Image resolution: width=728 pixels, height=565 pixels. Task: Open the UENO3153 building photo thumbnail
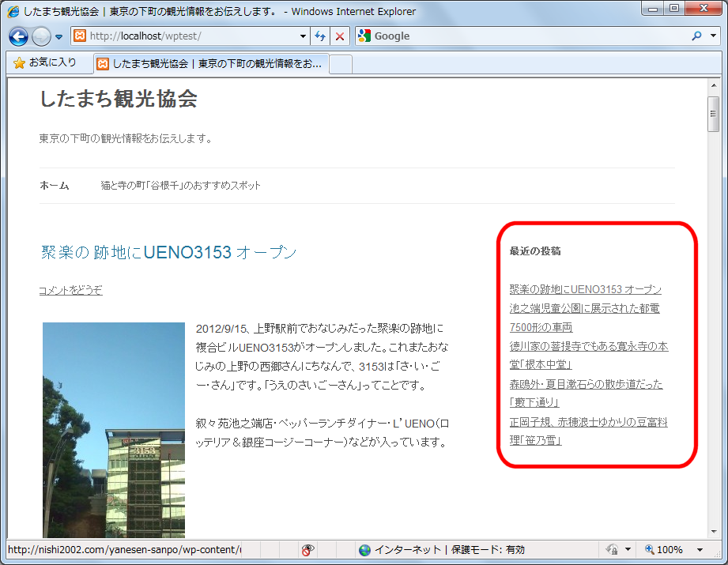tap(114, 430)
